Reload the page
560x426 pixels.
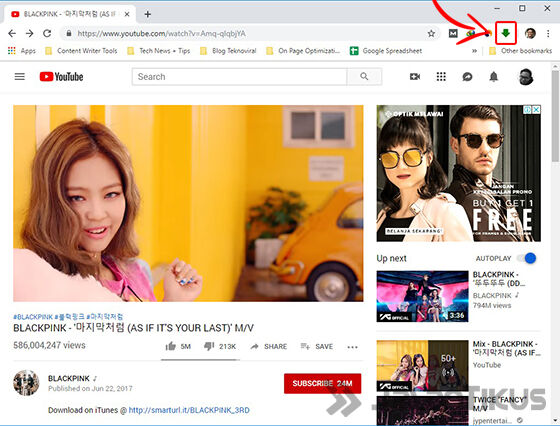coord(47,34)
